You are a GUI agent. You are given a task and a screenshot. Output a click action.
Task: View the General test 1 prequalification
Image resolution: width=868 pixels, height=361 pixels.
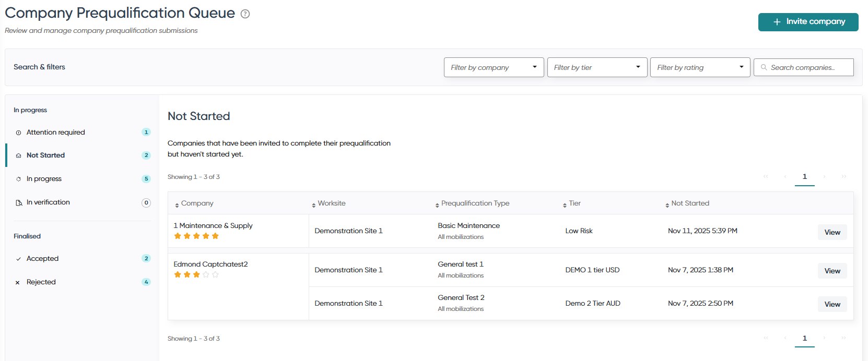832,271
